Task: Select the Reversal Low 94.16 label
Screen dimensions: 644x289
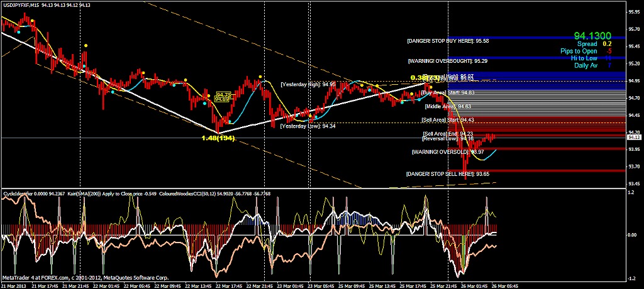Action: 448,138
